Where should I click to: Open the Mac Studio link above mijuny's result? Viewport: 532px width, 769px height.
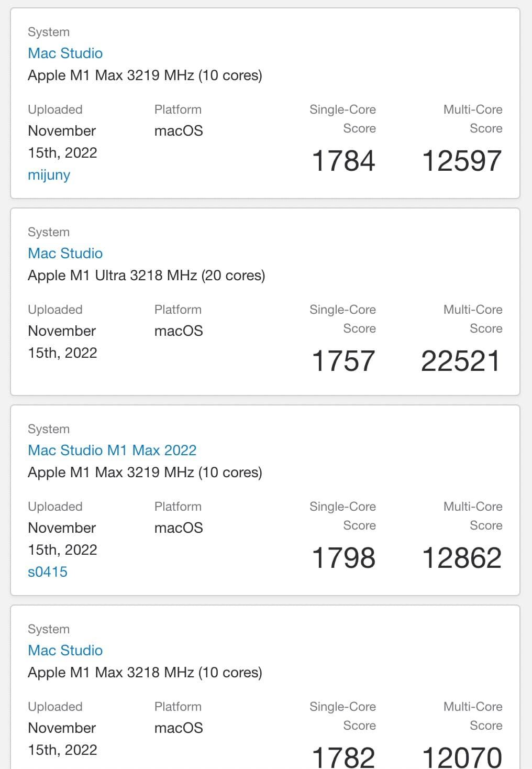(x=65, y=53)
